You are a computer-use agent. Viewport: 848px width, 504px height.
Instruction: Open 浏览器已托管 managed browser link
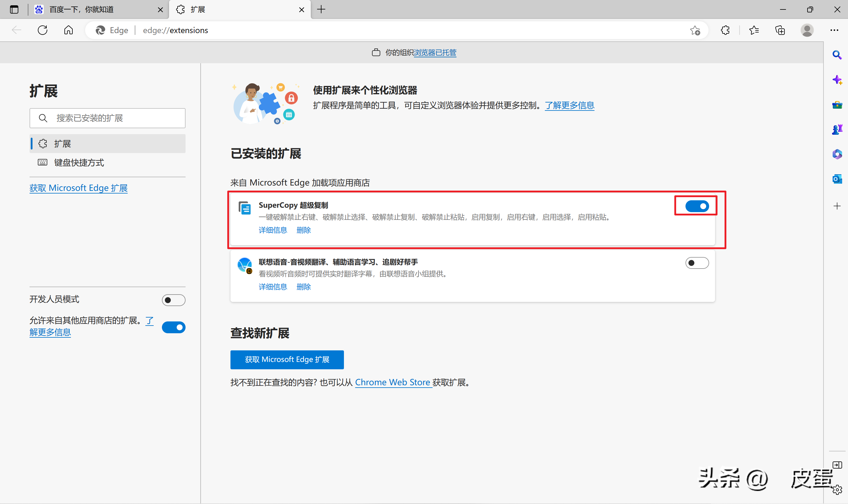[435, 53]
